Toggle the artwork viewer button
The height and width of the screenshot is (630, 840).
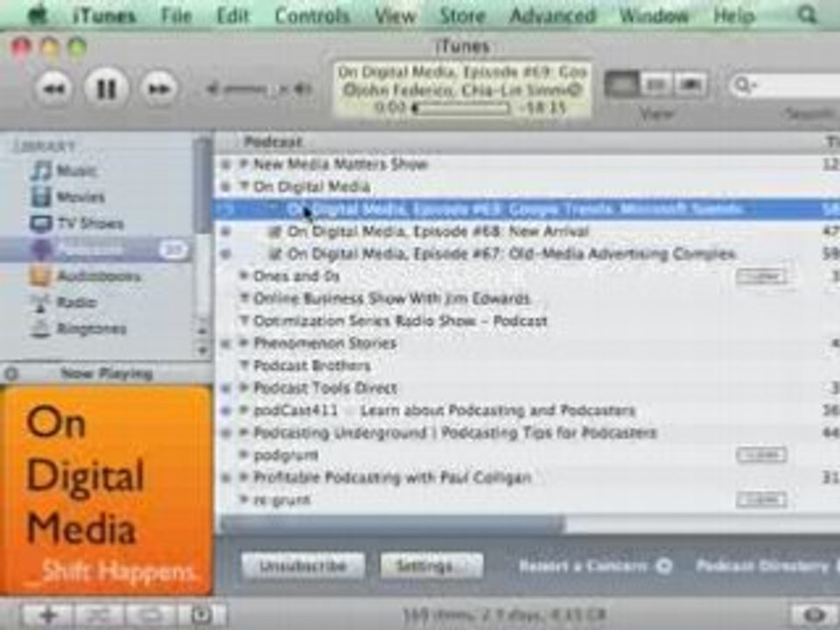click(x=201, y=615)
